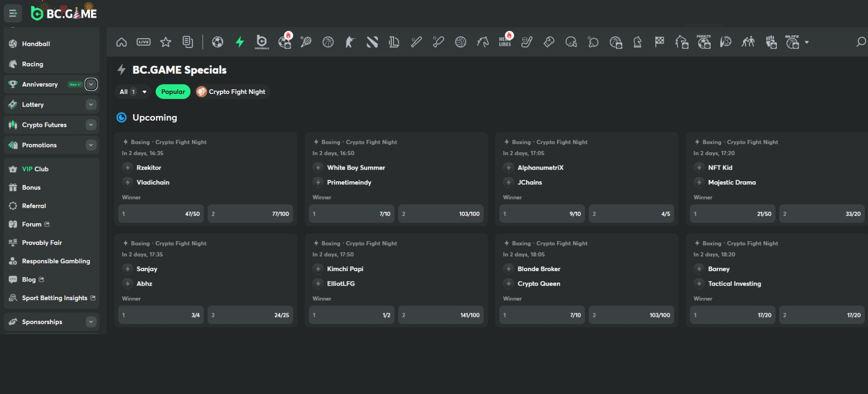Select the checkered flag racing icon

coord(659,42)
